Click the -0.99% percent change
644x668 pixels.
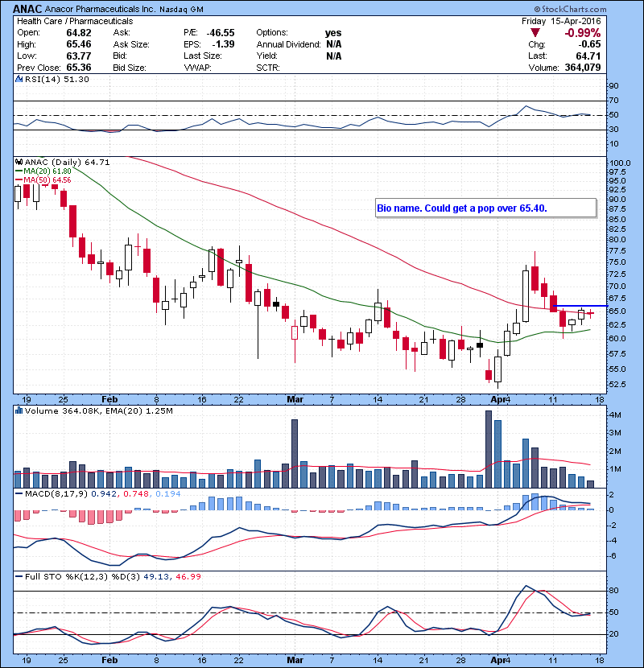tap(582, 33)
